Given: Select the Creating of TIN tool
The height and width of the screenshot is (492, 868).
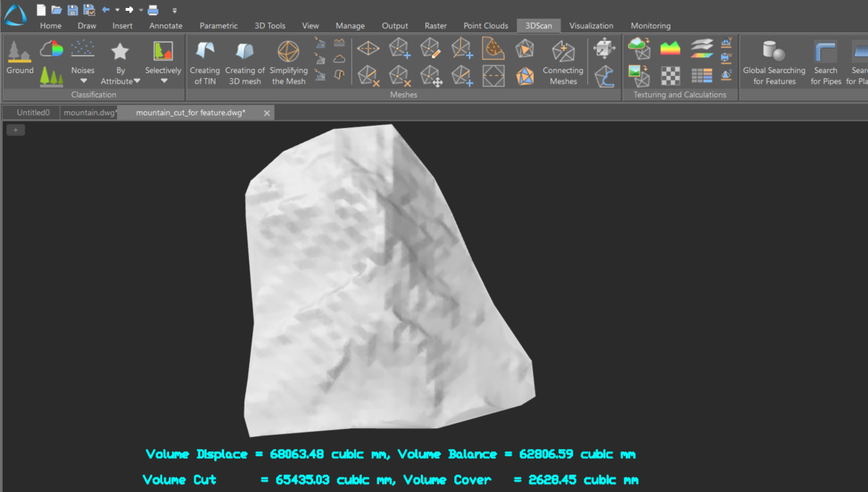Looking at the screenshot, I should 205,61.
